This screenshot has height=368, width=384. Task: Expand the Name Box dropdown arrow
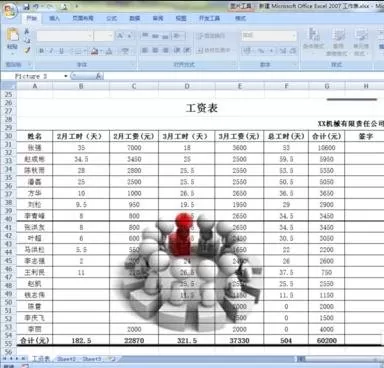point(66,76)
